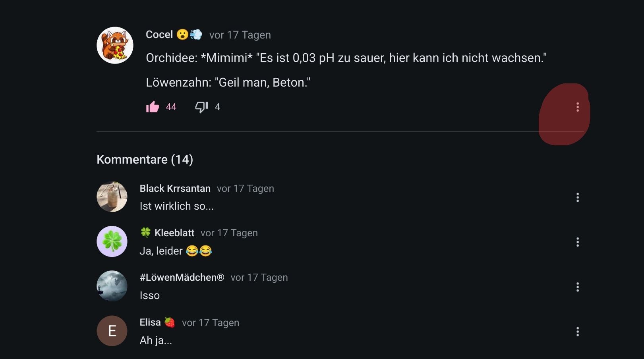Screen dimensions: 644x359
Task: Click the like count 44
Action: click(171, 107)
